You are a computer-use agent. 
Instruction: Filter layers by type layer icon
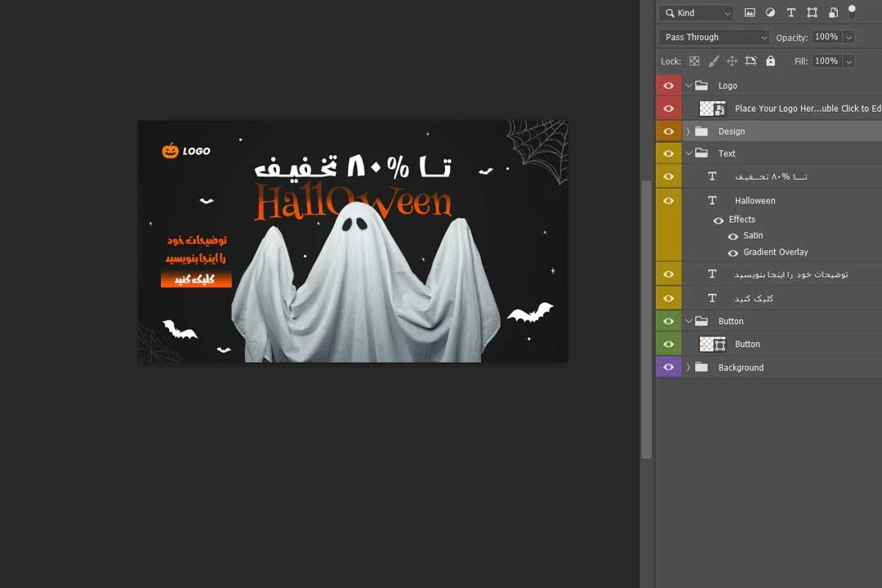point(791,13)
